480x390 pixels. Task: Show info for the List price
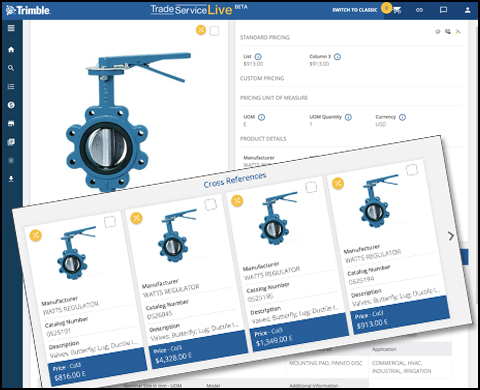tap(258, 57)
